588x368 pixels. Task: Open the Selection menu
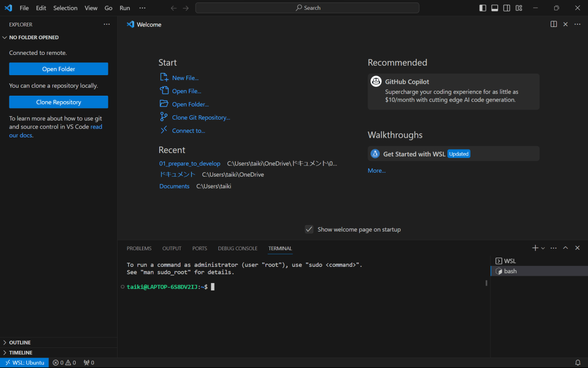(65, 8)
